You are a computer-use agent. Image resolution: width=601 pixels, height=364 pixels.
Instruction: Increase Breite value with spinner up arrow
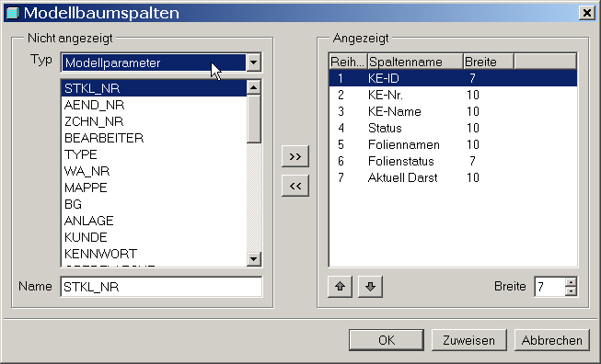coord(571,282)
